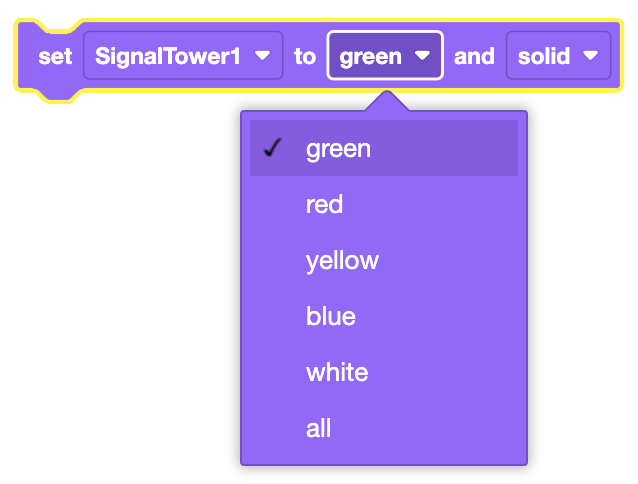Select the checked green menu entry
The width and height of the screenshot is (638, 484).
click(x=339, y=149)
